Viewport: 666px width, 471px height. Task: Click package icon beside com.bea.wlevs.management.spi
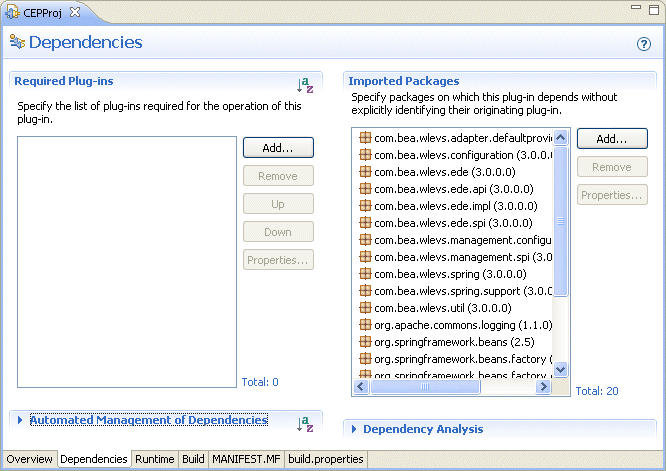[x=365, y=257]
